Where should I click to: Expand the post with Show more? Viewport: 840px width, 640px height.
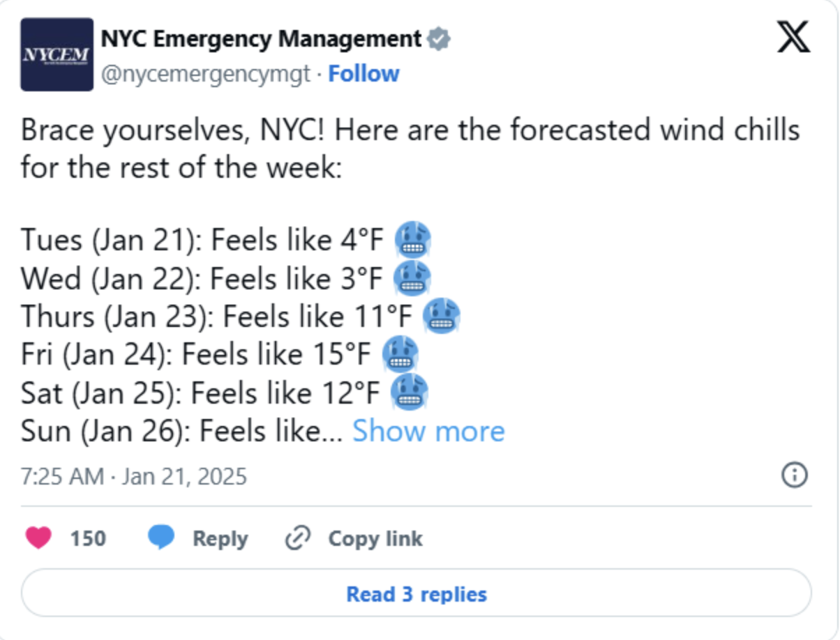pos(428,432)
